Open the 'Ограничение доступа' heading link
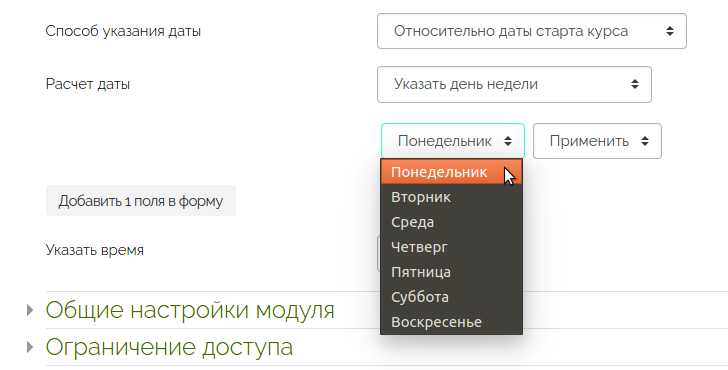Image resolution: width=728 pixels, height=370 pixels. coord(169,347)
